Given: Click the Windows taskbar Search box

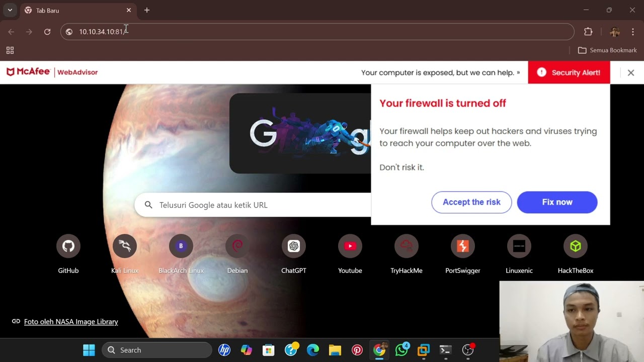Looking at the screenshot, I should [x=157, y=350].
